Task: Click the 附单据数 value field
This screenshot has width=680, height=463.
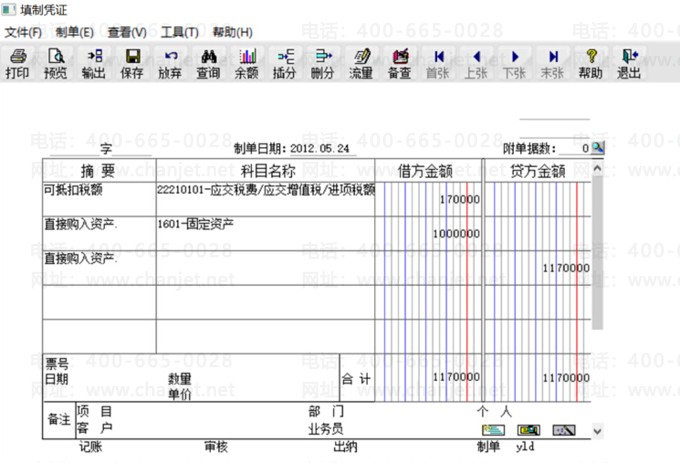Action: [575, 149]
